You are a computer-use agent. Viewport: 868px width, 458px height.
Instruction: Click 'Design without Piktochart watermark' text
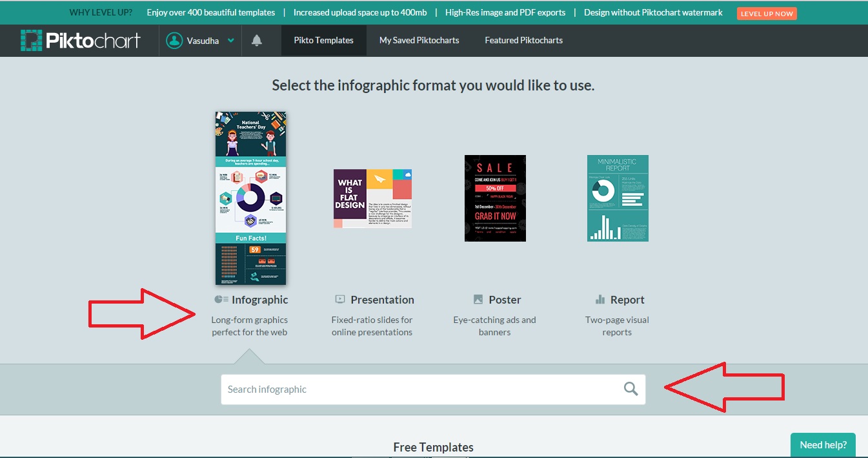point(653,12)
